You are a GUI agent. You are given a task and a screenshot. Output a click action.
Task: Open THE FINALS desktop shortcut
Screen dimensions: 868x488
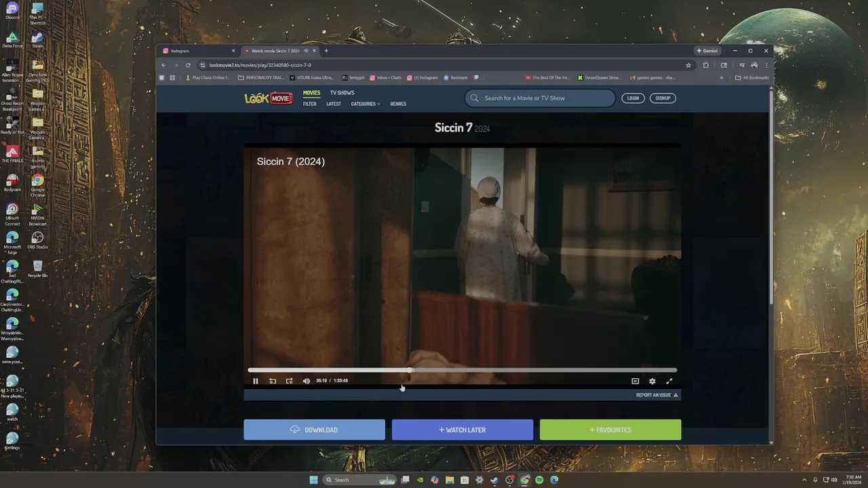12,155
